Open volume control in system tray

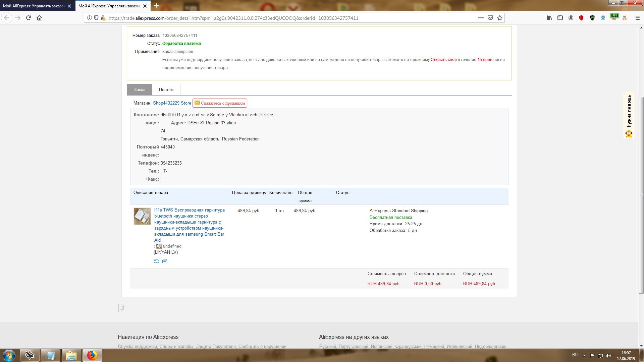(608, 355)
